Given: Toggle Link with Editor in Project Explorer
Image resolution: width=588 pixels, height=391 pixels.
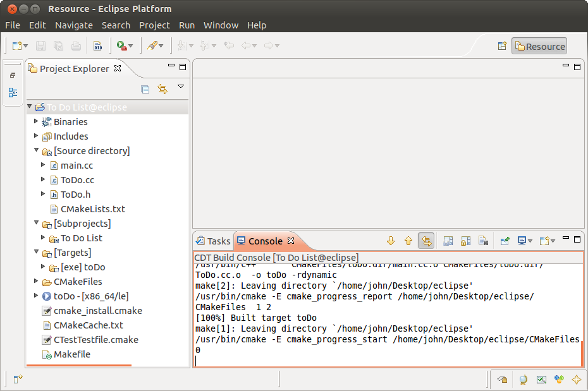Looking at the screenshot, I should 162,89.
